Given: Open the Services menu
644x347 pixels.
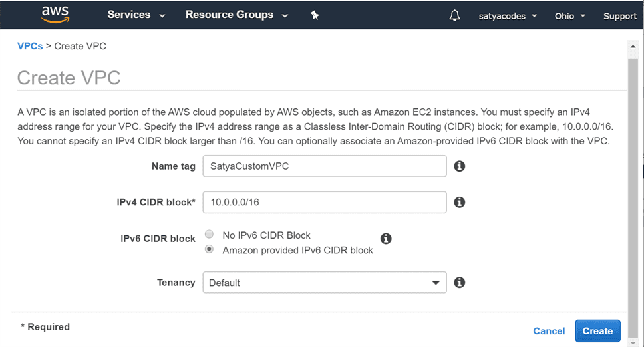Looking at the screenshot, I should click(136, 15).
